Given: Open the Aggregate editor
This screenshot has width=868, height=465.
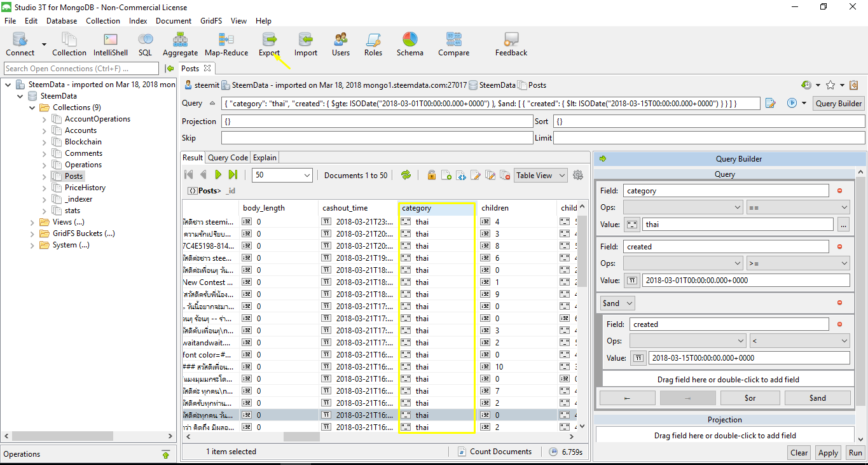Looking at the screenshot, I should click(180, 45).
